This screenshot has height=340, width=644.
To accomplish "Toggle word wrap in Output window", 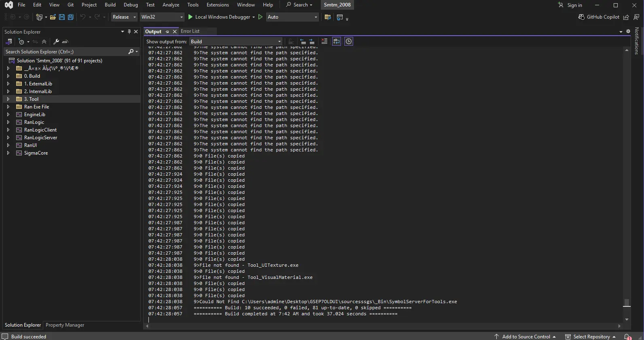I will 337,41.
